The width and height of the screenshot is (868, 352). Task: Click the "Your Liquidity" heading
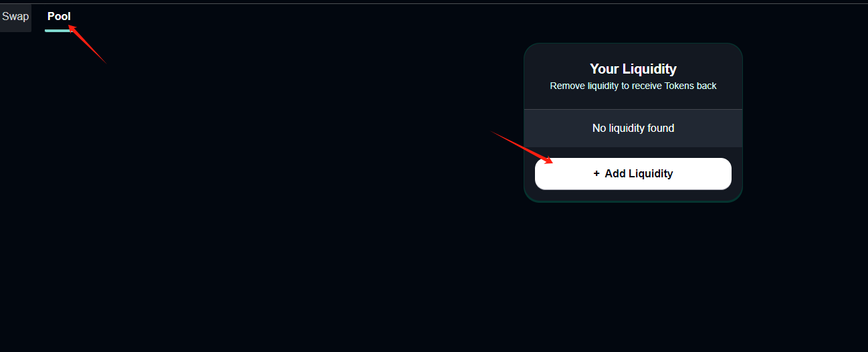pos(633,69)
